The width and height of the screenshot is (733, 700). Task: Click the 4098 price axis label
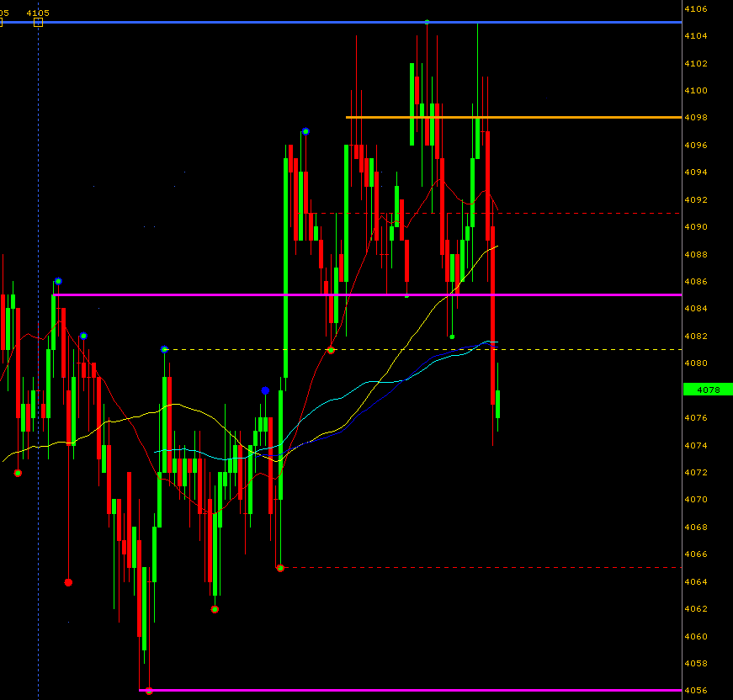[696, 117]
